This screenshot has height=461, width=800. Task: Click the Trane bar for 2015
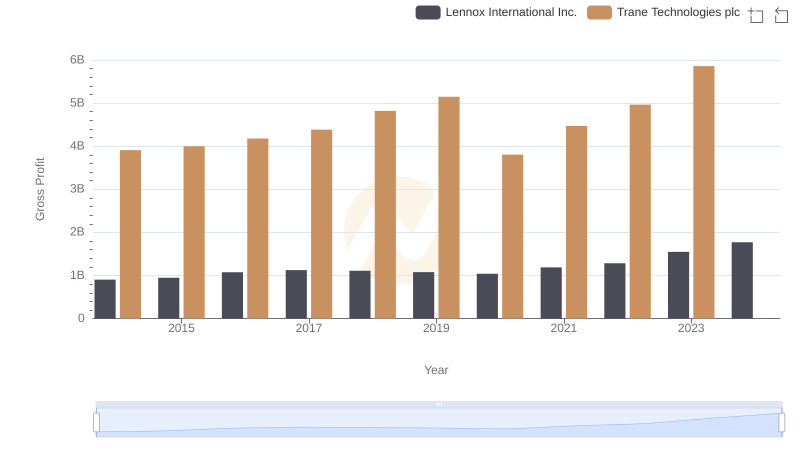coord(194,232)
